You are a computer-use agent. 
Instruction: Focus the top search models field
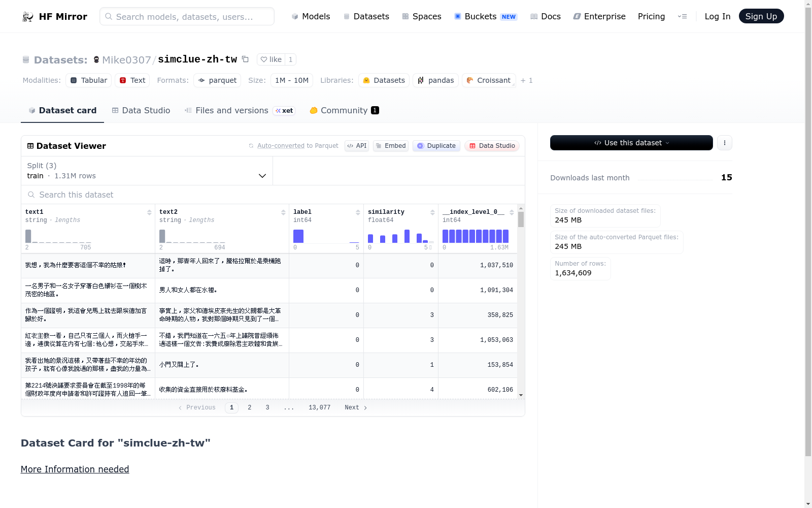(187, 16)
